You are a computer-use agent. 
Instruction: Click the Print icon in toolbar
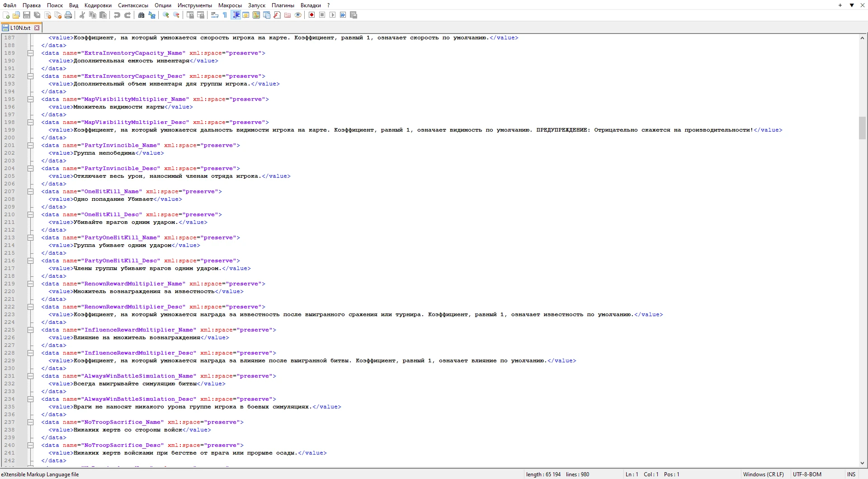pos(68,15)
